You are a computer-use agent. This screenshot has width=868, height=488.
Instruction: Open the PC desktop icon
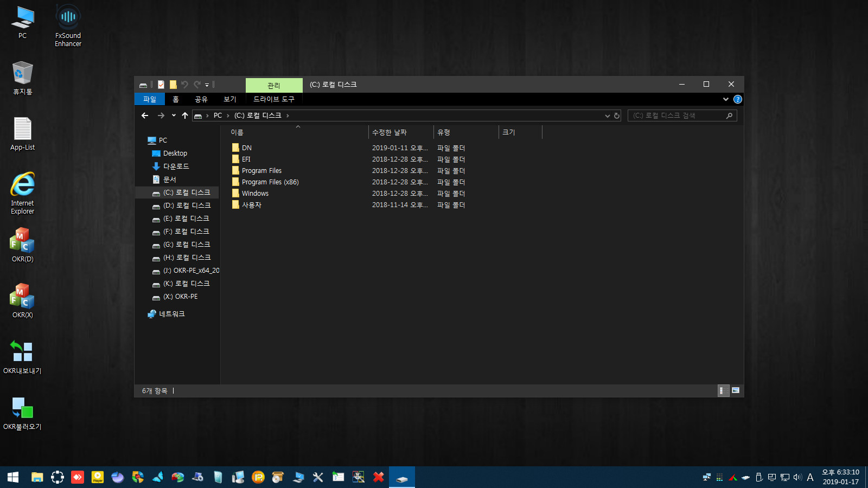(x=22, y=23)
